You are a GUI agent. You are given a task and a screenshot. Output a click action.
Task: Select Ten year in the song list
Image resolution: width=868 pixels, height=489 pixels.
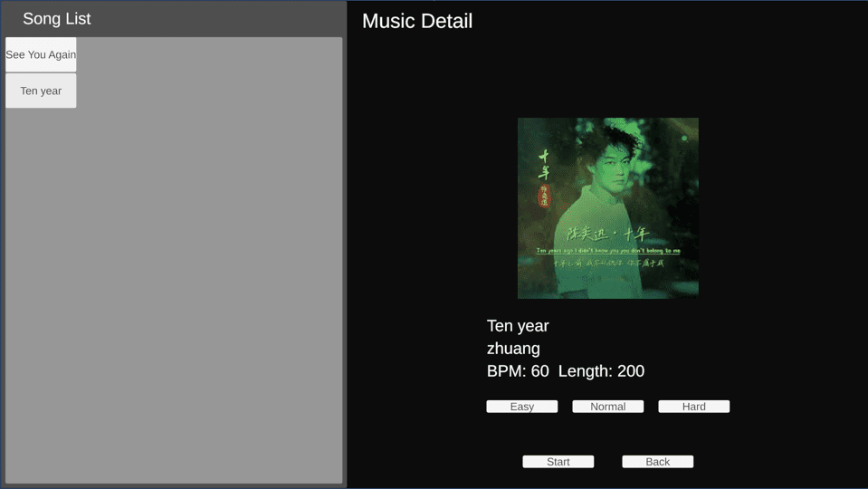tap(41, 91)
